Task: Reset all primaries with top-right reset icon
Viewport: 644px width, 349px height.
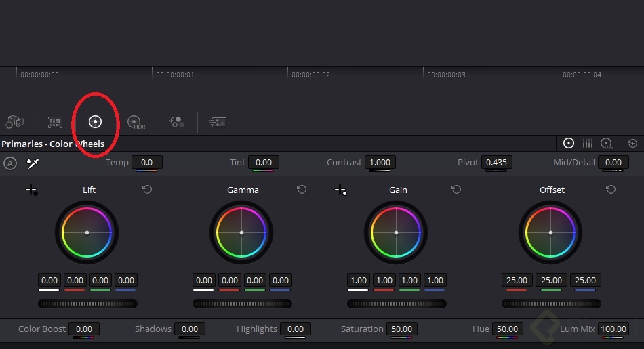Action: coord(632,143)
